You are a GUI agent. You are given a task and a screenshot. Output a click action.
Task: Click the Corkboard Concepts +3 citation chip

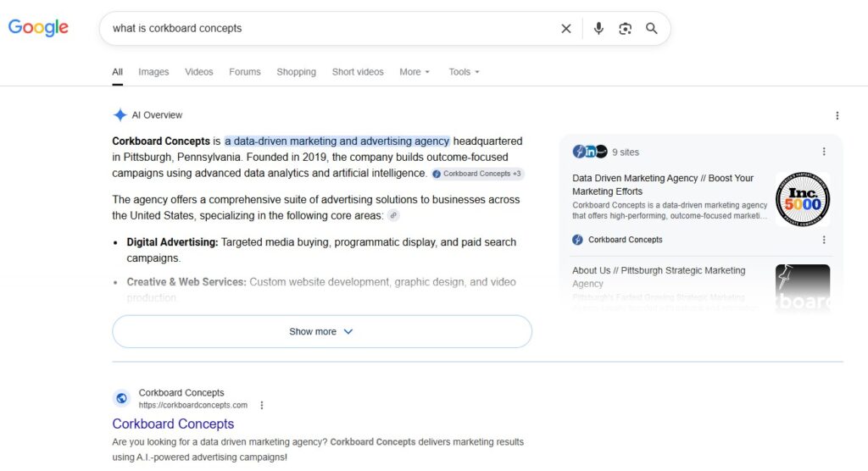(x=477, y=174)
